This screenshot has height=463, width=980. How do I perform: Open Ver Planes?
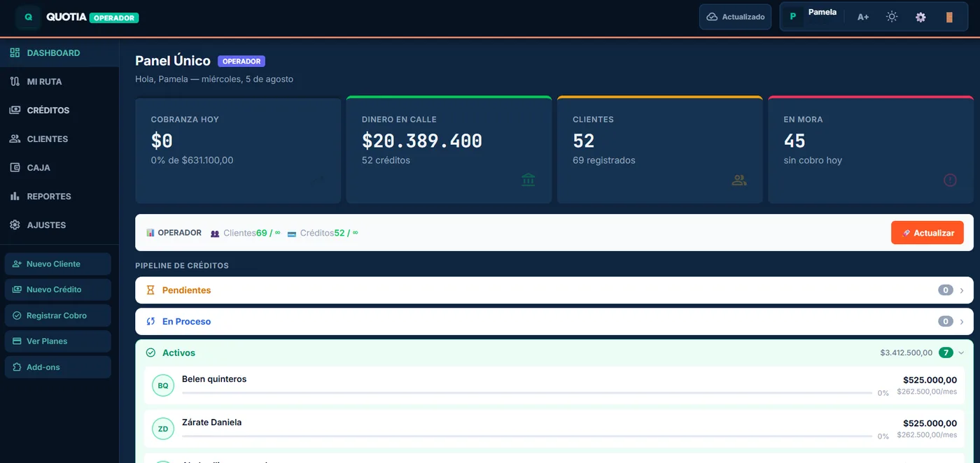(58, 341)
